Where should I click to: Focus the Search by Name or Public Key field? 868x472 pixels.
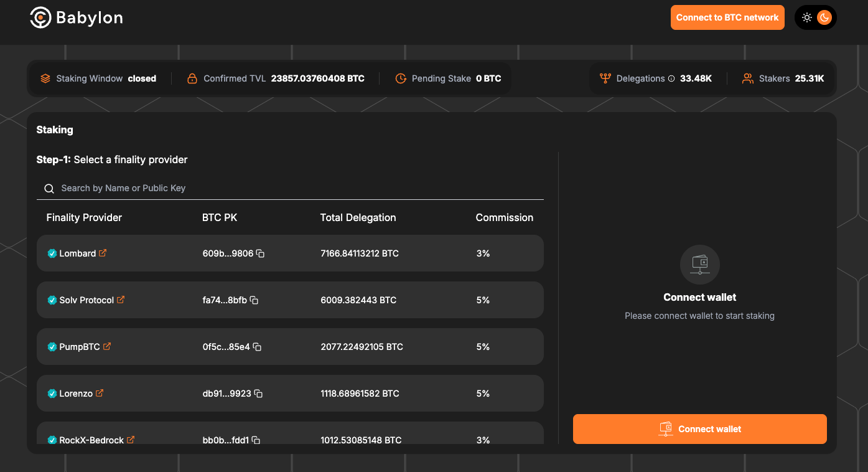point(290,188)
